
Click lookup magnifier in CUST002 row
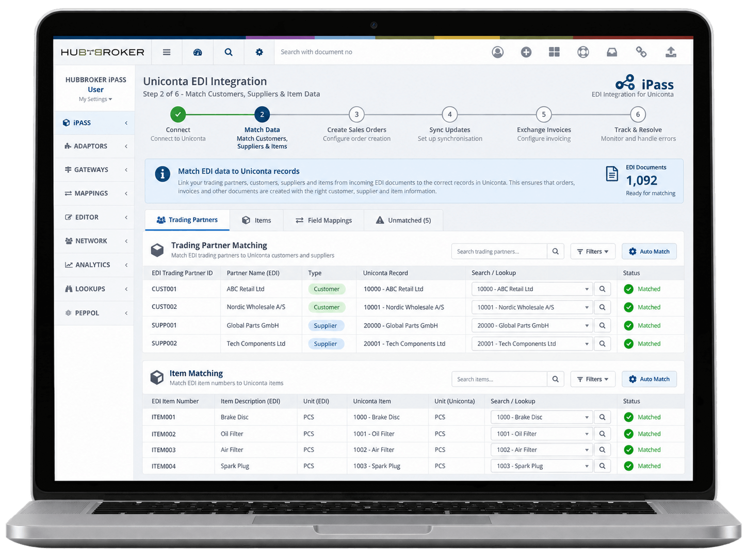(x=602, y=307)
